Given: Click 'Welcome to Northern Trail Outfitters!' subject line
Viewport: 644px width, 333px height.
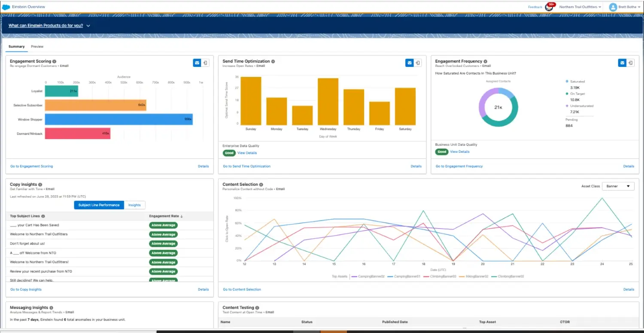Looking at the screenshot, I should (39, 262).
